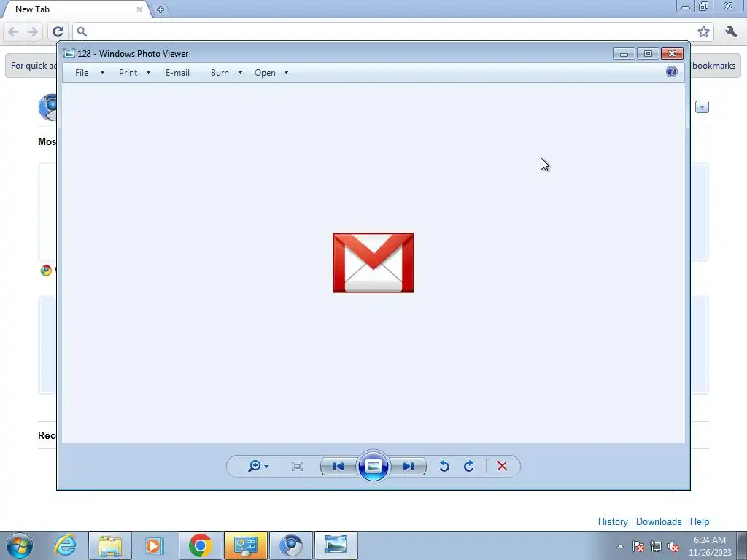Open the Windows Start menu
Viewport: 747px width, 560px height.
(x=20, y=545)
